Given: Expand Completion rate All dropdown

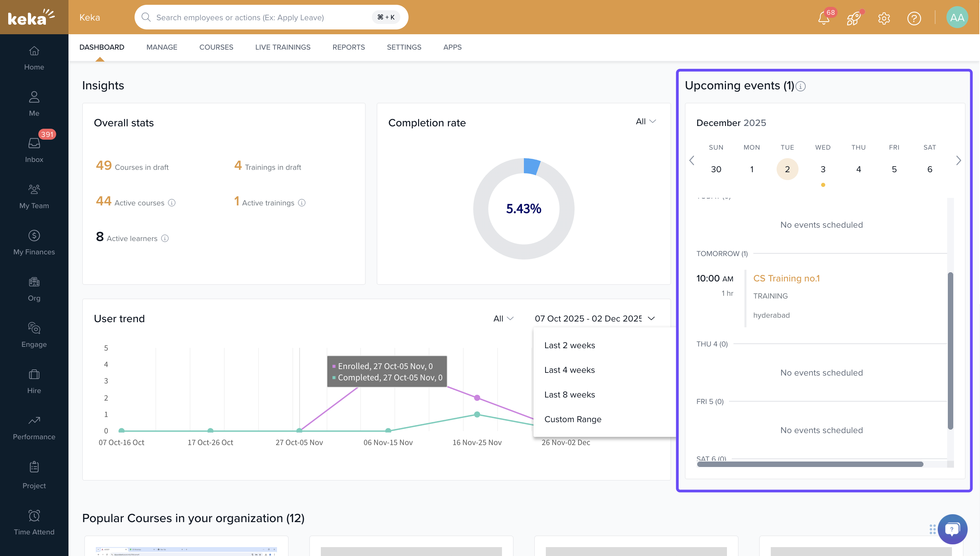Looking at the screenshot, I should tap(645, 122).
